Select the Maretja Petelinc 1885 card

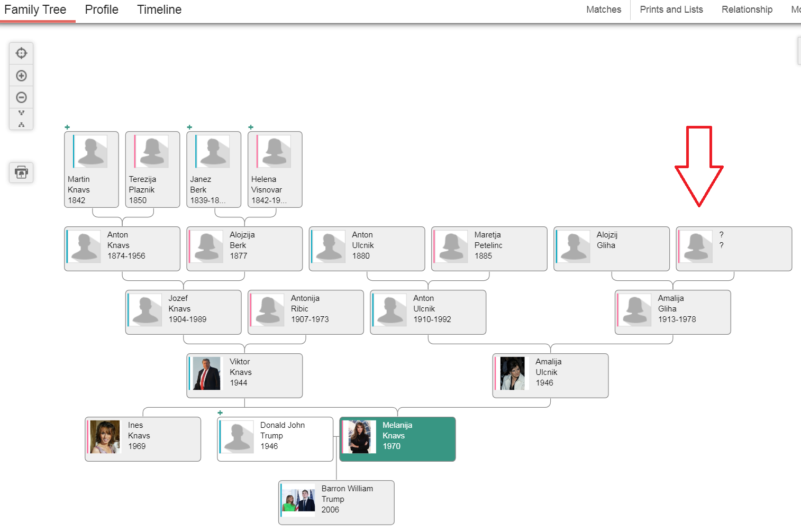click(x=489, y=249)
